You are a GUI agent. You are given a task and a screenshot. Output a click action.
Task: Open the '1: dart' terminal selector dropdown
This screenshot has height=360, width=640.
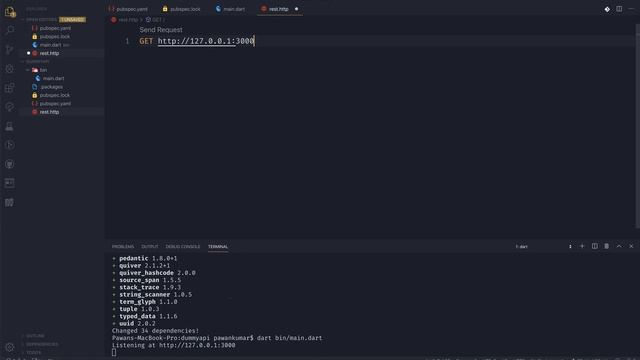click(543, 247)
